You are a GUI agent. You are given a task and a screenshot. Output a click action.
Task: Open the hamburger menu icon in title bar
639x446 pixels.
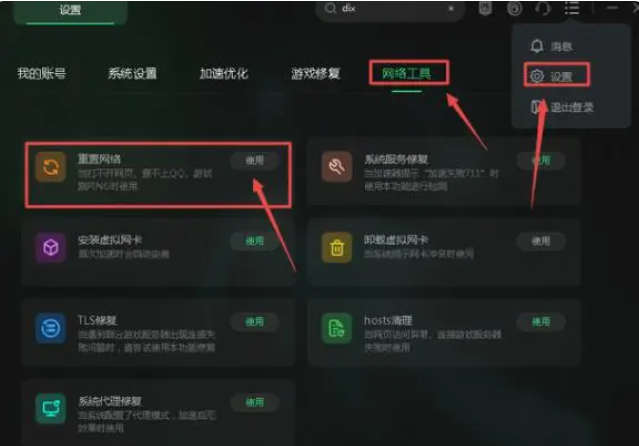click(x=572, y=8)
